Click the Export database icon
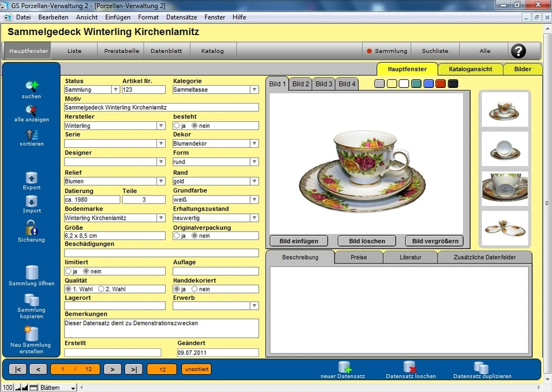This screenshot has height=392, width=552. click(31, 177)
